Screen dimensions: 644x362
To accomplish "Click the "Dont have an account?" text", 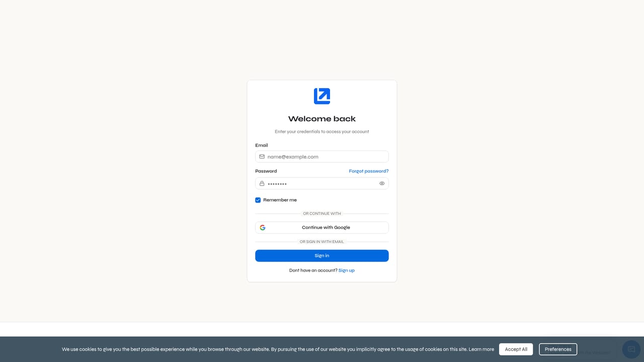I will click(313, 270).
